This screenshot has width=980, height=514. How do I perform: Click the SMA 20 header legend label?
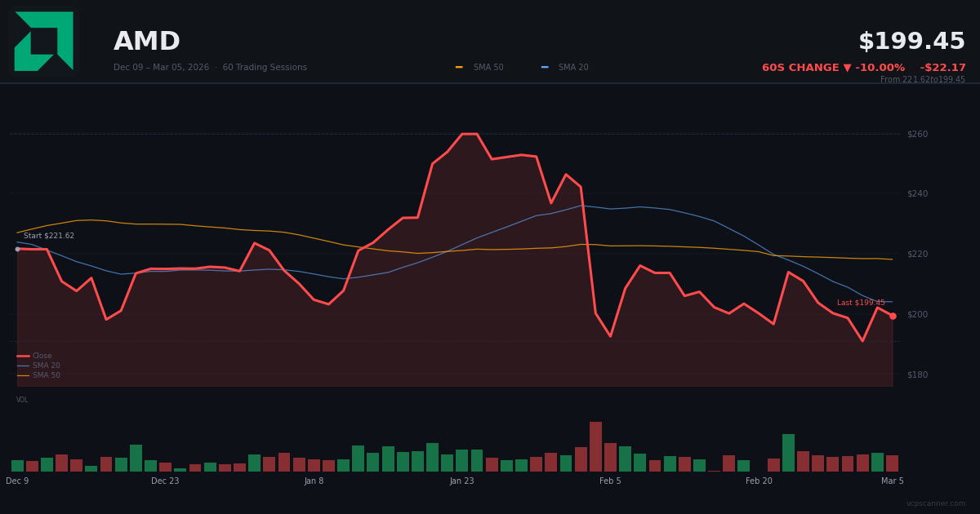tap(573, 68)
